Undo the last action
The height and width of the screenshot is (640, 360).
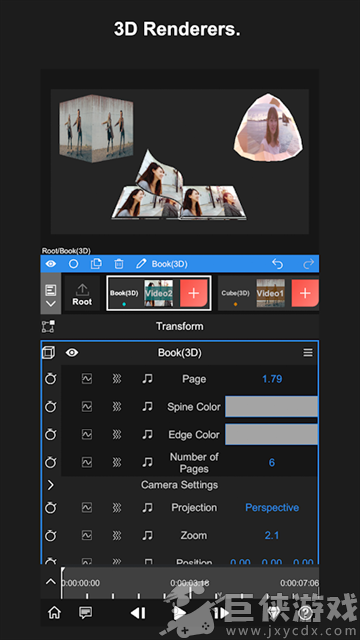278,264
